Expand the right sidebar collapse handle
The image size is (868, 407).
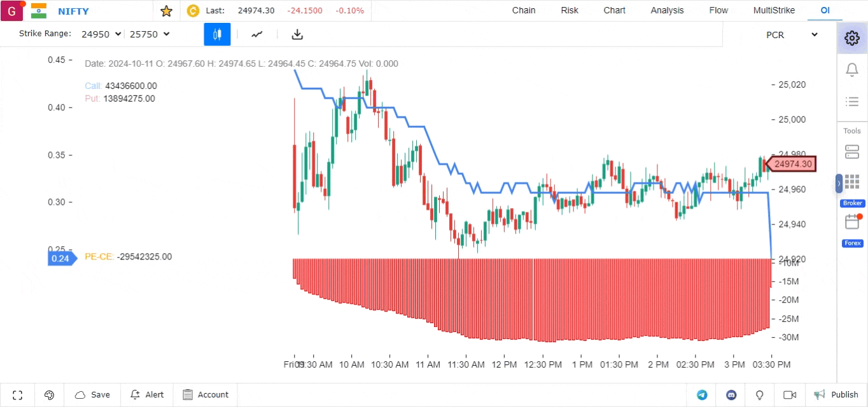839,183
